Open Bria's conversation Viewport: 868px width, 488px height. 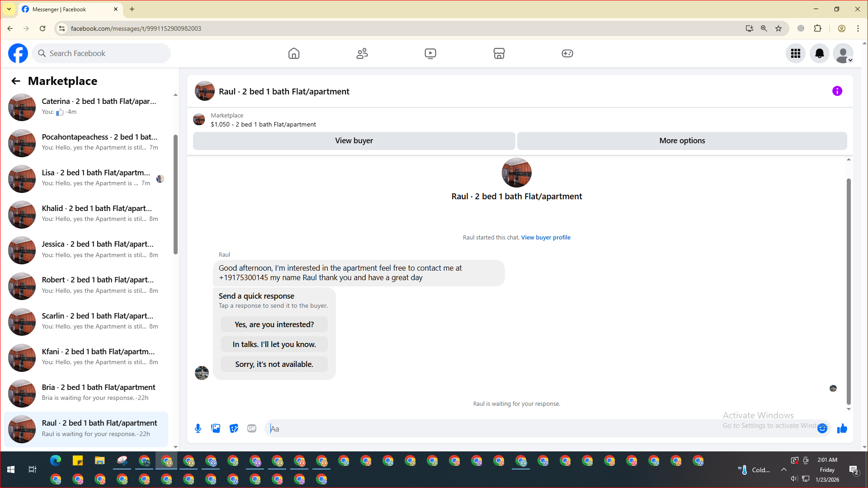[x=86, y=393]
